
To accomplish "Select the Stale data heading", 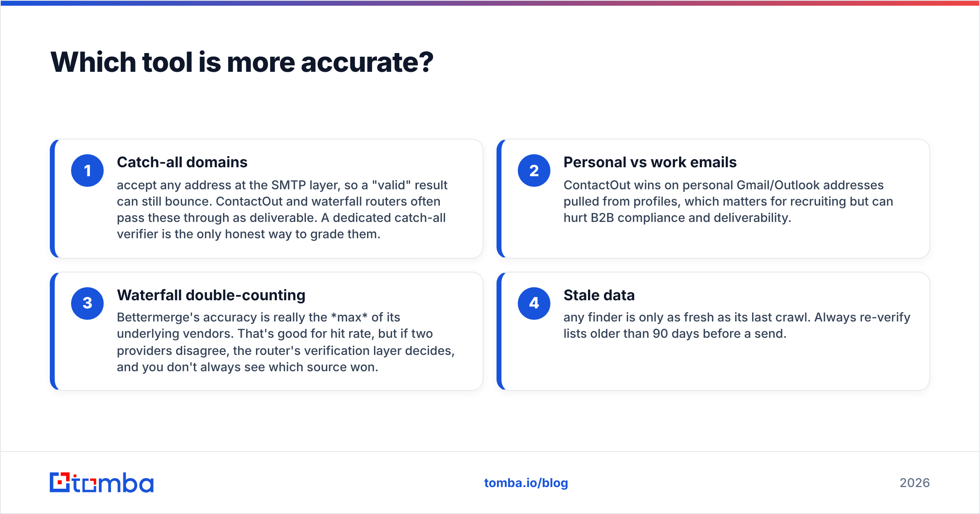I will pyautogui.click(x=599, y=295).
